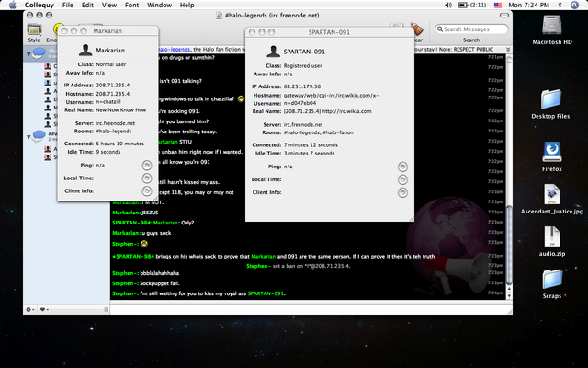Select the Desktop Files folder

pos(550,99)
